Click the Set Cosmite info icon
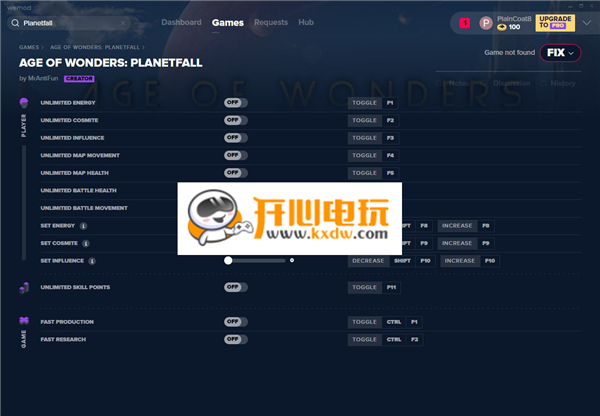The width and height of the screenshot is (600, 416). coord(86,243)
